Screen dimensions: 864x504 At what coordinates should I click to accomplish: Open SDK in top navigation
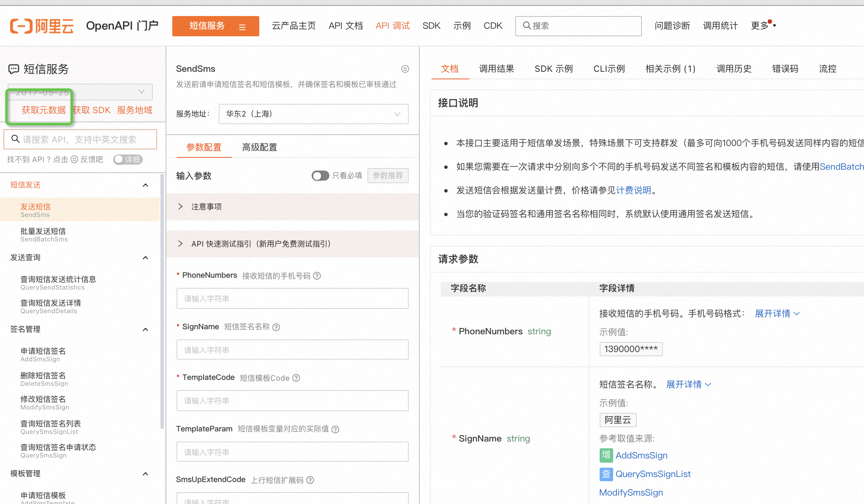(432, 26)
